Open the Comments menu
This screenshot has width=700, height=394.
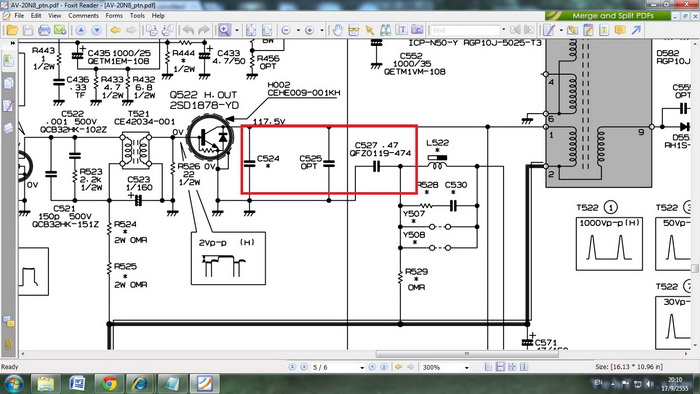[x=83, y=15]
